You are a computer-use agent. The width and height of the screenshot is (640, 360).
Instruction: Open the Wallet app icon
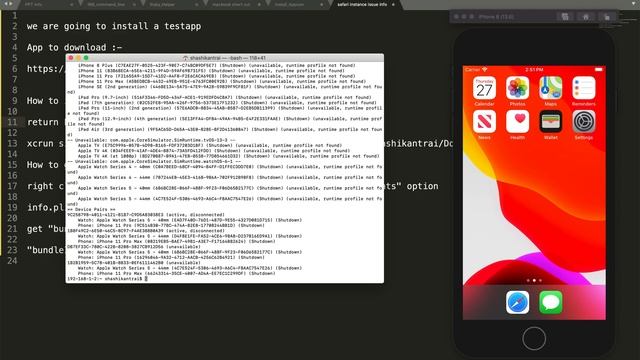[x=551, y=122]
